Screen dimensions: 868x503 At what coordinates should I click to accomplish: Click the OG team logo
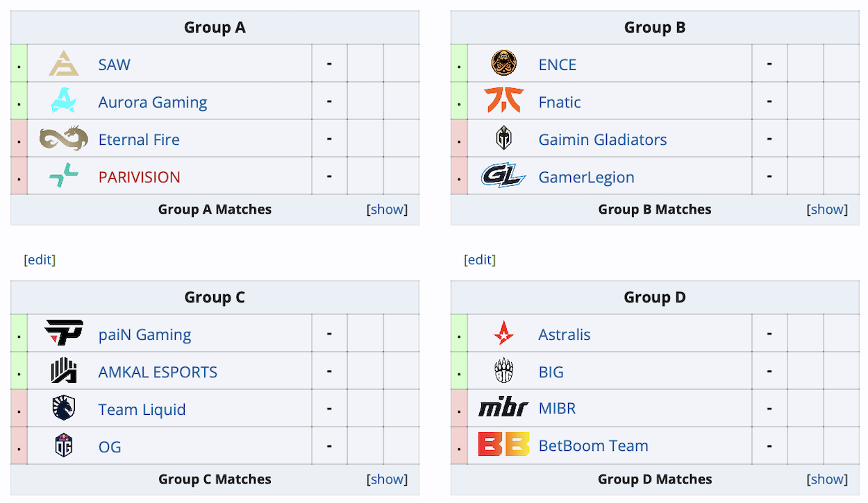click(64, 445)
